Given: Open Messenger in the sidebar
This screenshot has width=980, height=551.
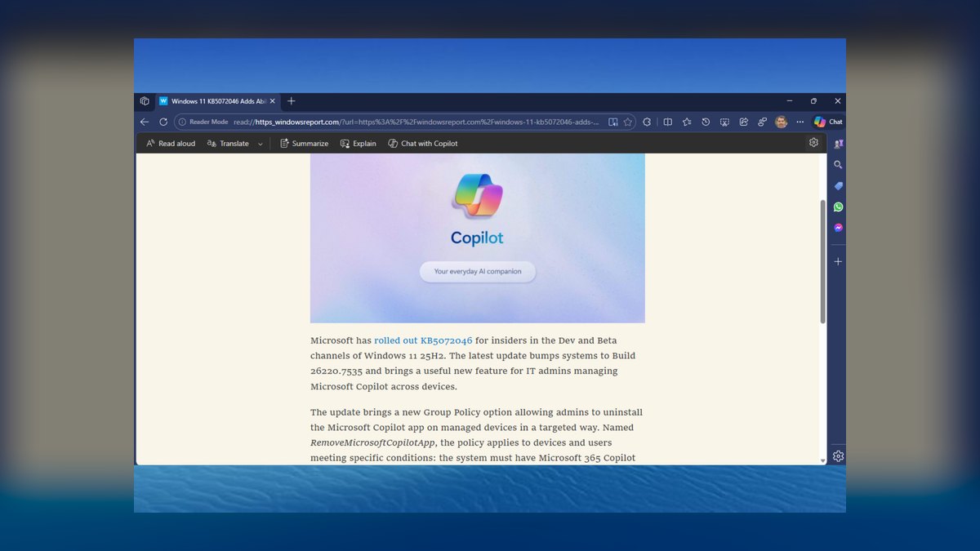Looking at the screenshot, I should [838, 228].
